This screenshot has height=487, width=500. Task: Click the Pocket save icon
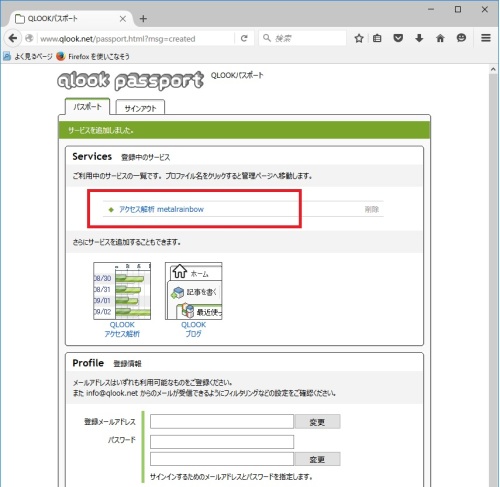click(x=398, y=38)
